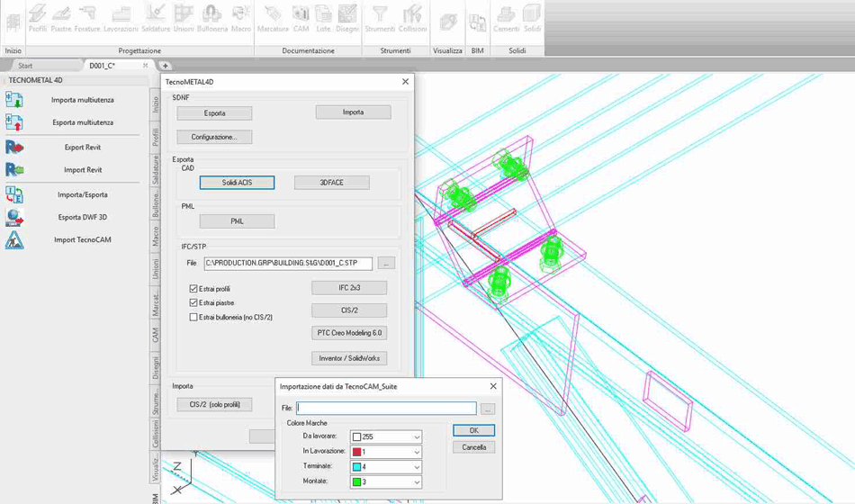The width and height of the screenshot is (855, 504).
Task: Click the Esporta multiutenza icon
Action: [14, 122]
